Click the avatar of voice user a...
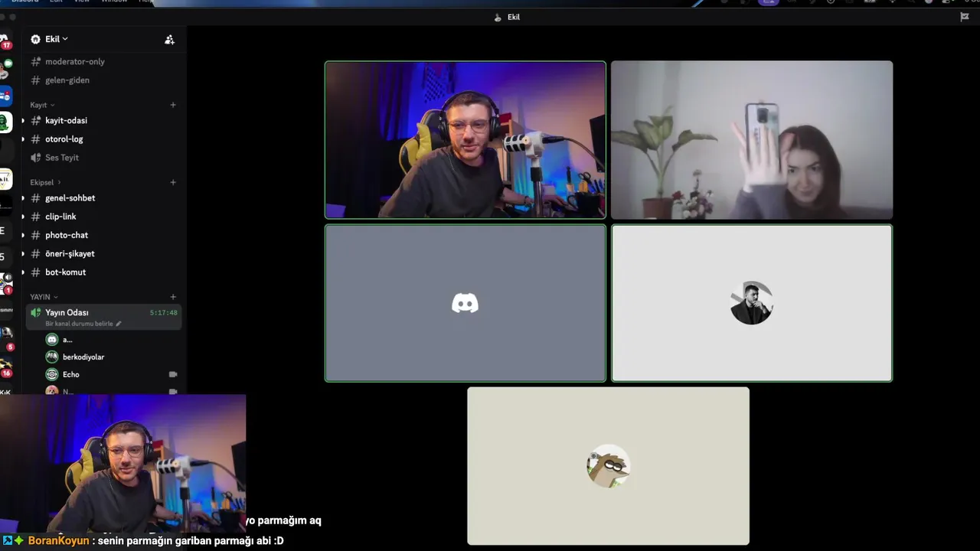This screenshot has height=551, width=980. coord(52,339)
